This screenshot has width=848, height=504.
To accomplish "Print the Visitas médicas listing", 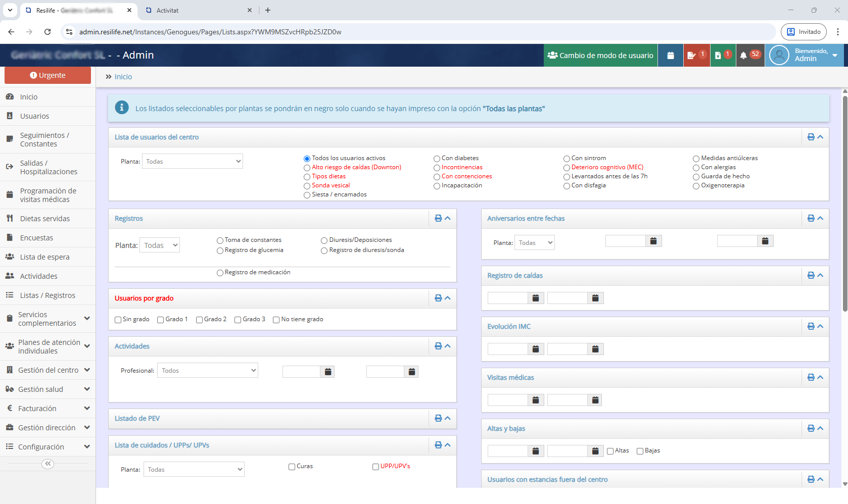I will (811, 377).
